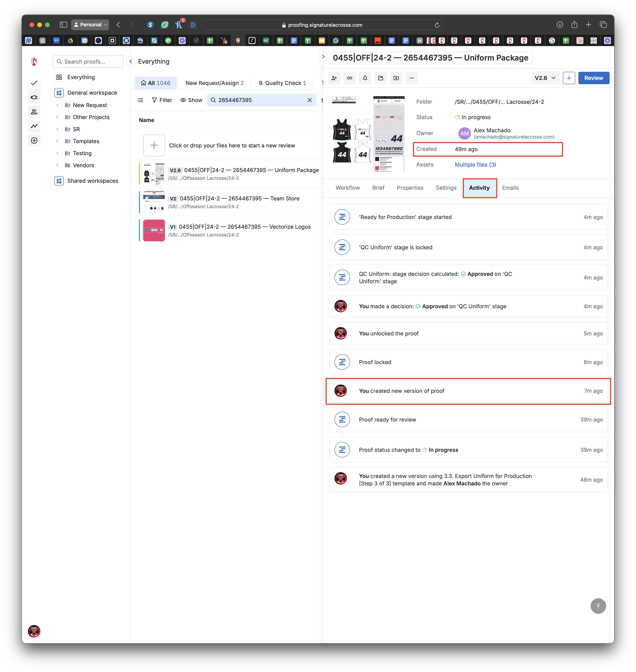
Task: Copy proof link icon
Action: click(350, 78)
